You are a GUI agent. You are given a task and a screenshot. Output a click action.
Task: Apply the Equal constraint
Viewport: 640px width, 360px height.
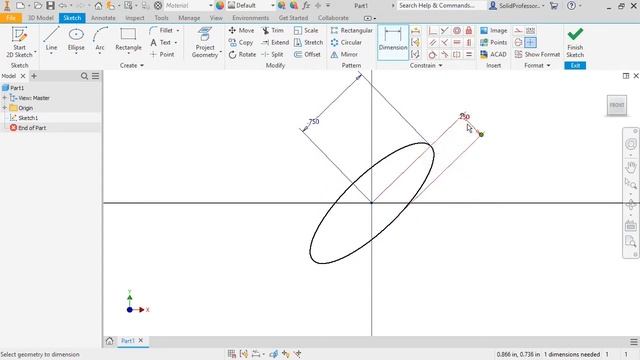tap(469, 54)
